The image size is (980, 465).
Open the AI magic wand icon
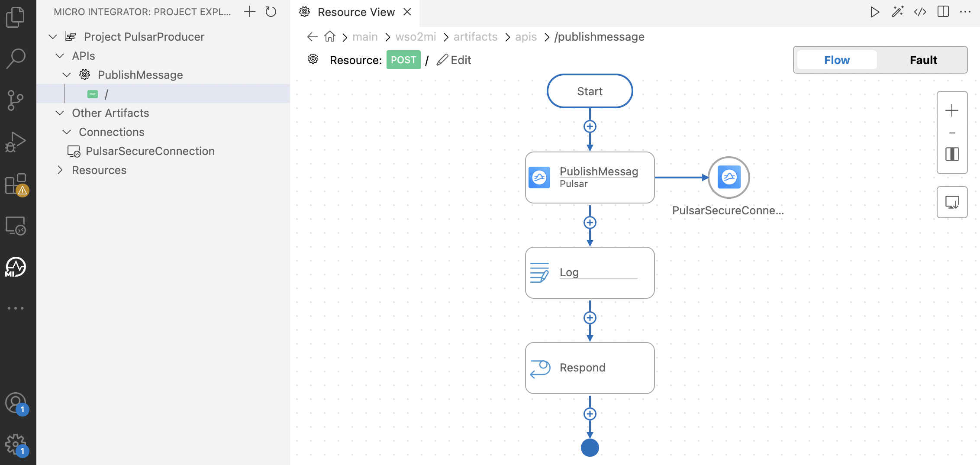[898, 12]
